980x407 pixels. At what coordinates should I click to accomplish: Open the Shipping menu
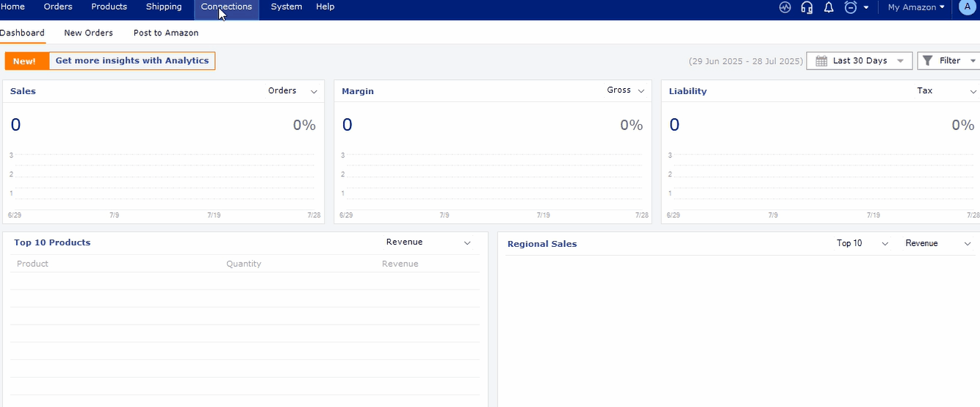[x=164, y=7]
